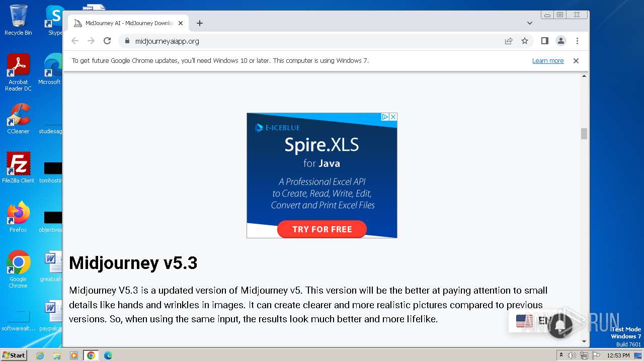Open the Windows Start menu

14,355
